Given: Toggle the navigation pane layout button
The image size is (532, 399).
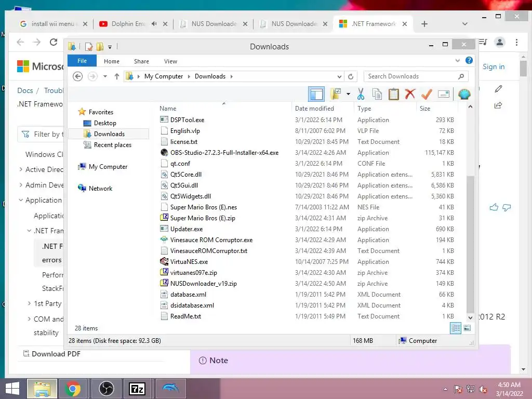Looking at the screenshot, I should click(x=316, y=94).
